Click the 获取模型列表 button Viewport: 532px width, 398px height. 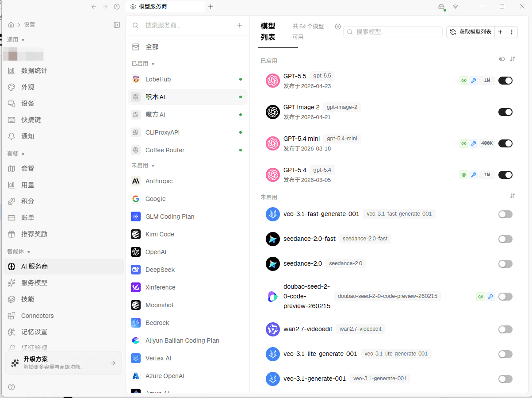[471, 32]
